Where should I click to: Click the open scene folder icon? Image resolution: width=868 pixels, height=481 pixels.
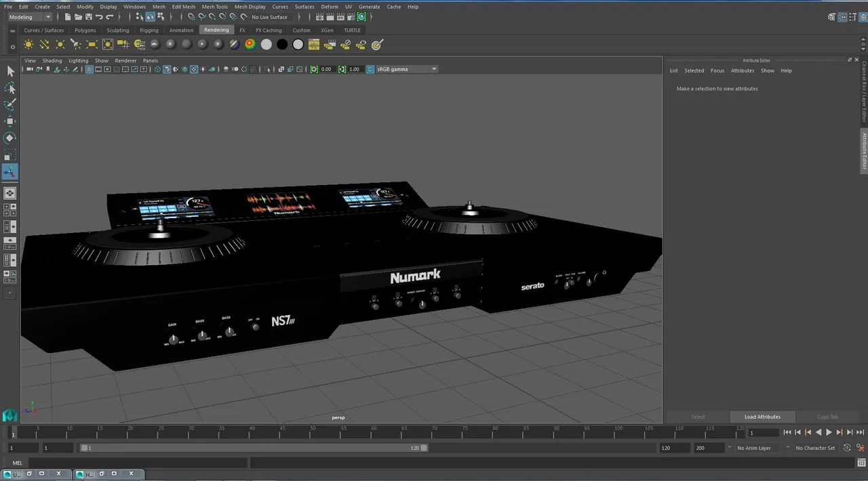point(79,17)
